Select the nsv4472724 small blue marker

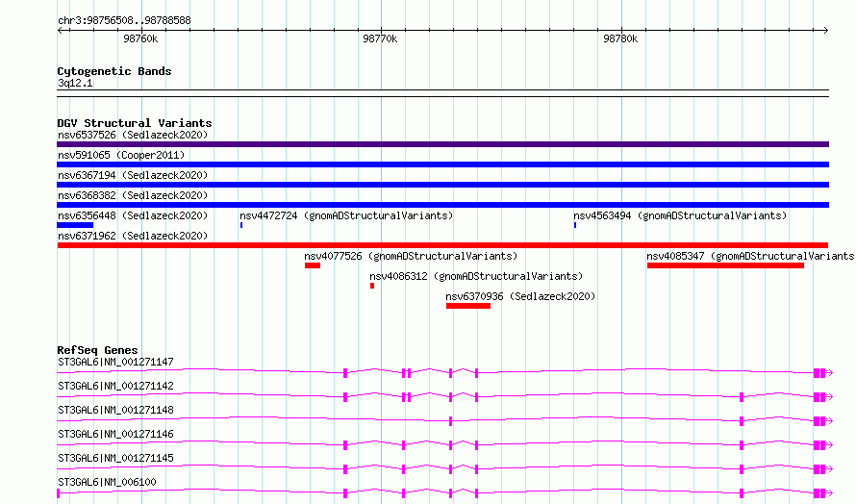click(241, 225)
